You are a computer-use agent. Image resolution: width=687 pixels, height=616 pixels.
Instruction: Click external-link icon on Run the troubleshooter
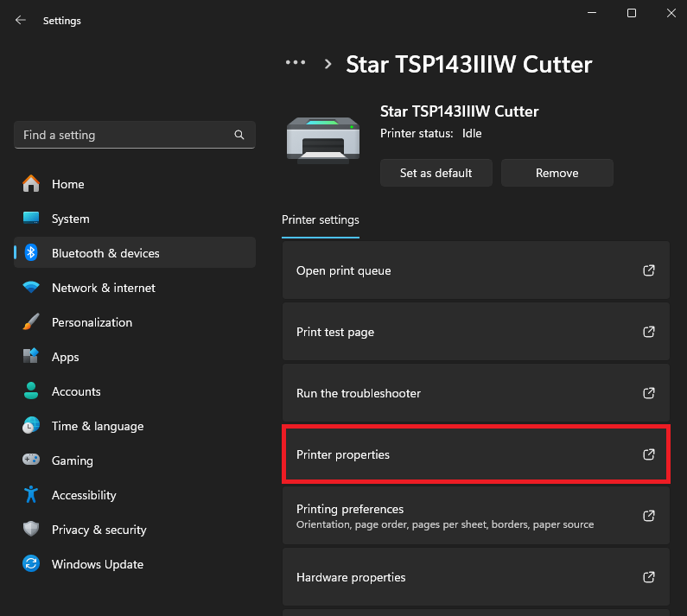(x=649, y=393)
